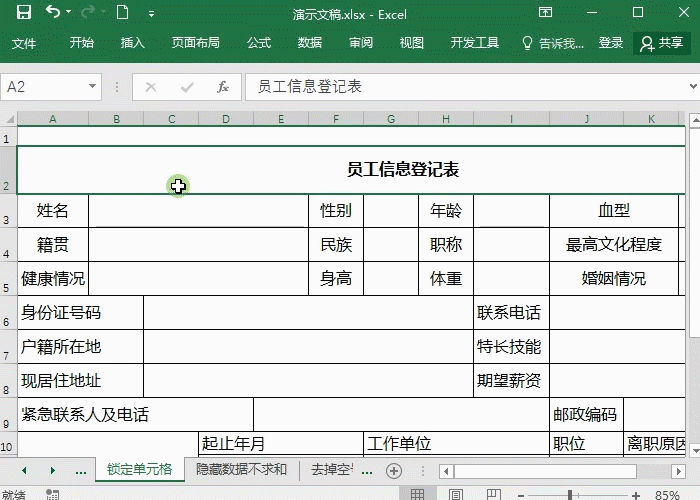Open the 数据 ribbon tab
This screenshot has height=500, width=700.
[310, 43]
